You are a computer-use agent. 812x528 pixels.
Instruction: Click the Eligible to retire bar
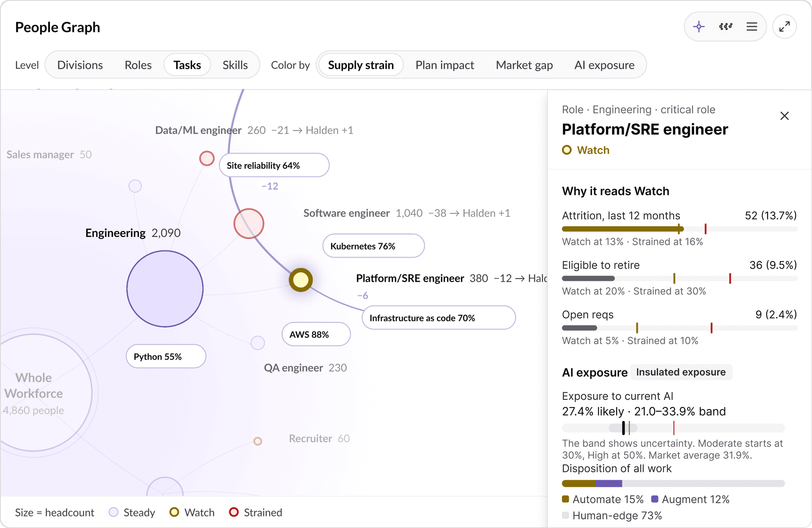click(x=680, y=278)
